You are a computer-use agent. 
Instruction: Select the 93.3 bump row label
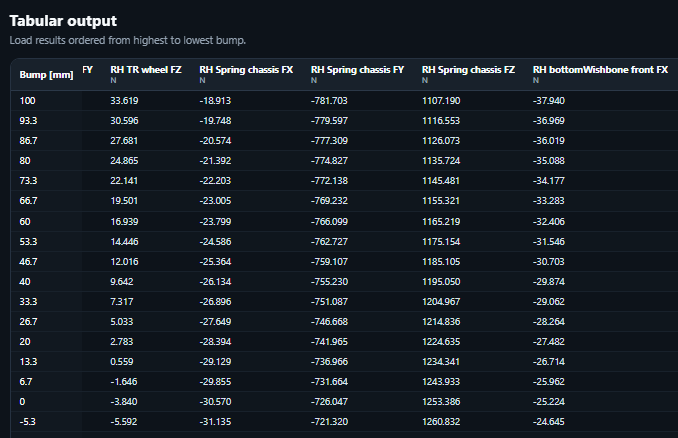pyautogui.click(x=28, y=121)
